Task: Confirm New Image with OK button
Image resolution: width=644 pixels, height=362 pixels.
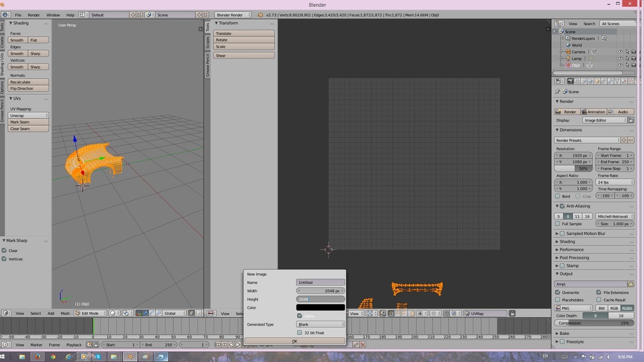Action: [294, 341]
